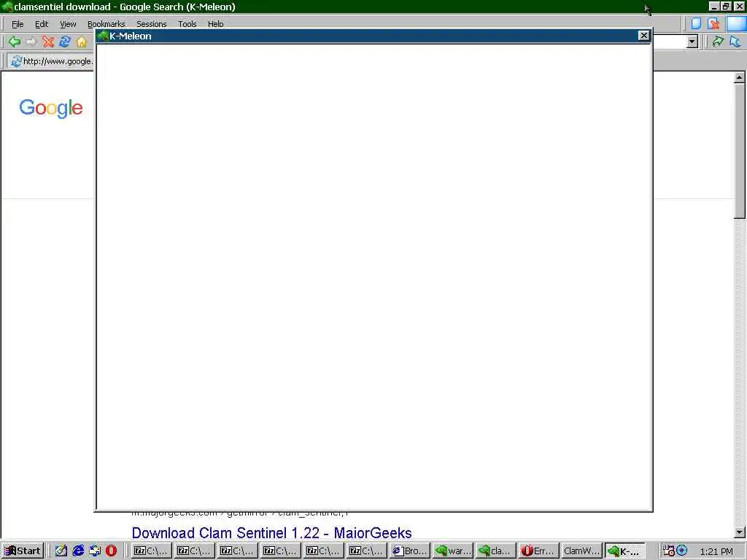
Task: Open a new tab with the blue page icon
Action: click(696, 23)
